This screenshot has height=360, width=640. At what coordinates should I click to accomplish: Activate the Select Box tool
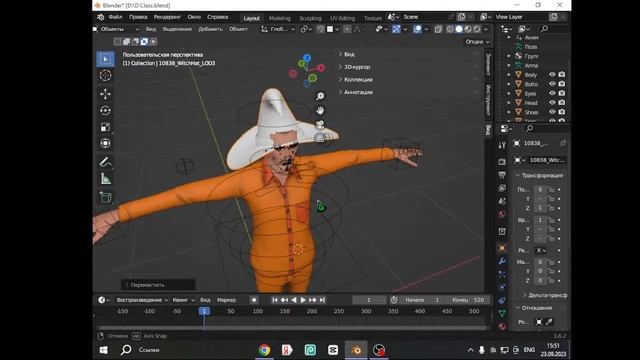pos(105,59)
